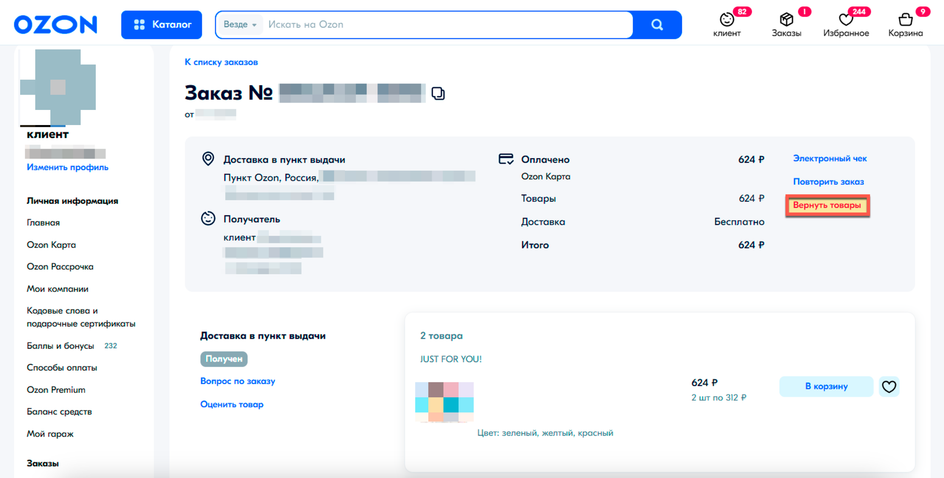Open Способы оплаты in the sidebar
Screen dimensions: 944x478
[62, 368]
